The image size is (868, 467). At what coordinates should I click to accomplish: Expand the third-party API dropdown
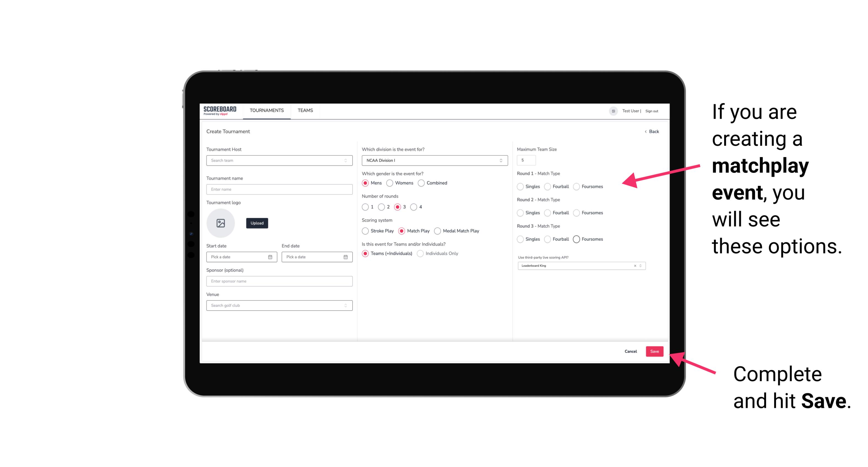(x=640, y=266)
